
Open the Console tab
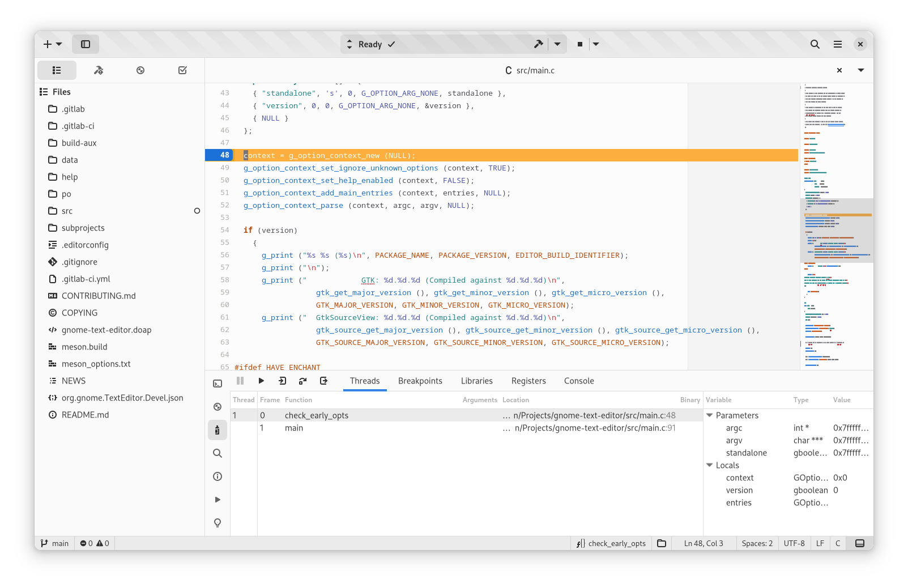(x=578, y=381)
